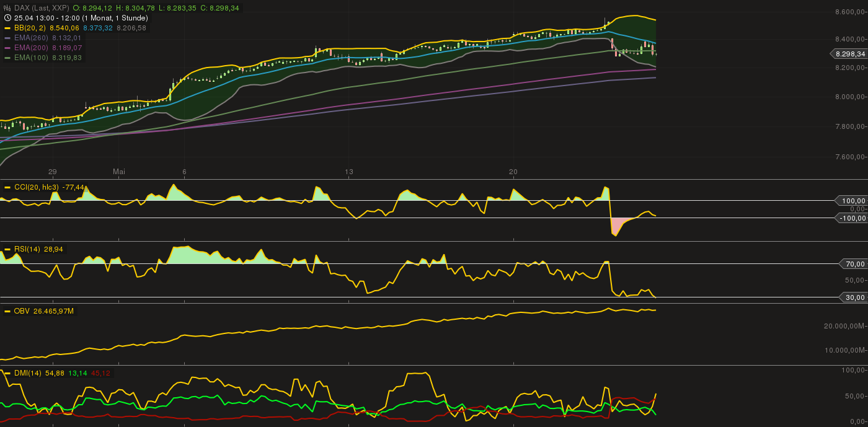Click the CCI value '-77,44'
868x427 pixels.
point(73,187)
